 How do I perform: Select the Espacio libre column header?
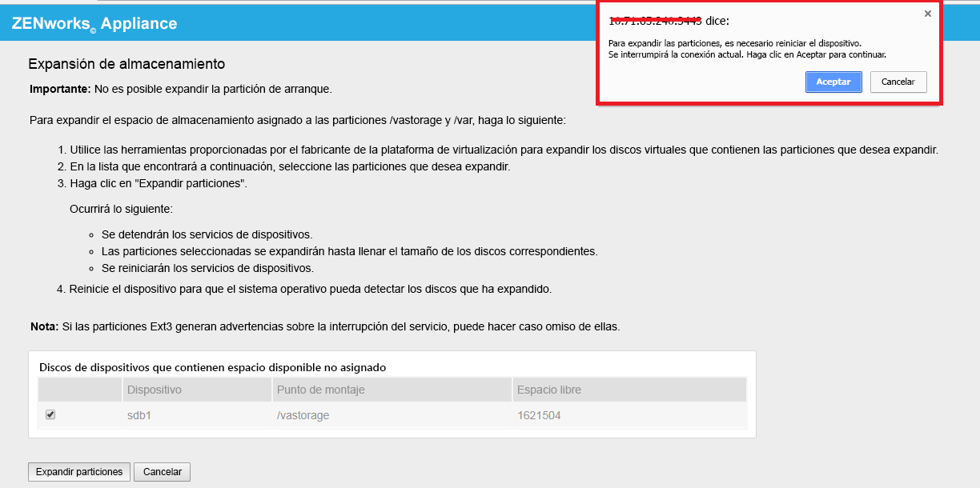click(x=629, y=390)
